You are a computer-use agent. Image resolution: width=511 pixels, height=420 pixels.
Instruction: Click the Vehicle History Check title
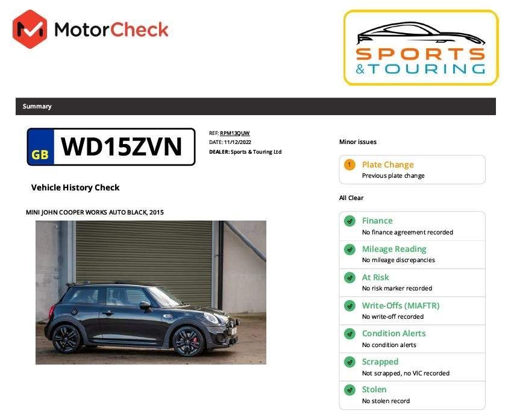coord(75,187)
